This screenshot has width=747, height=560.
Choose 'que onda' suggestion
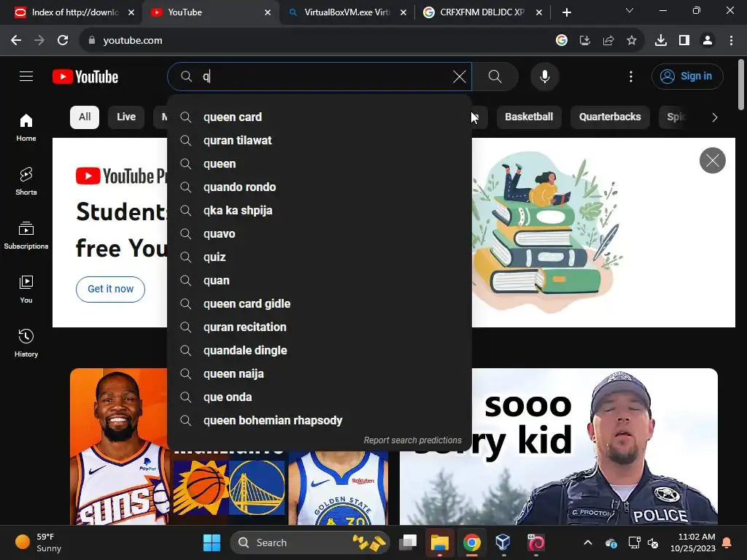320,397
